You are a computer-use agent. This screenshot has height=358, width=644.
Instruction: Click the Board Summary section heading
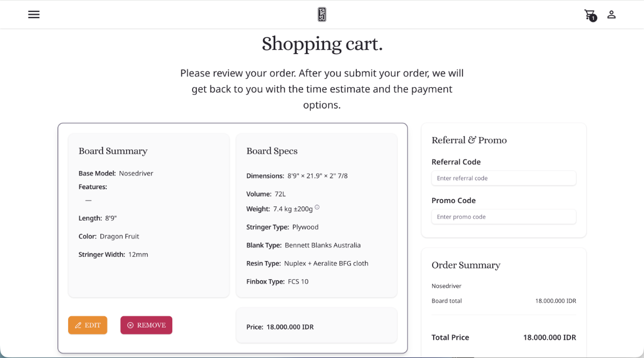tap(113, 151)
